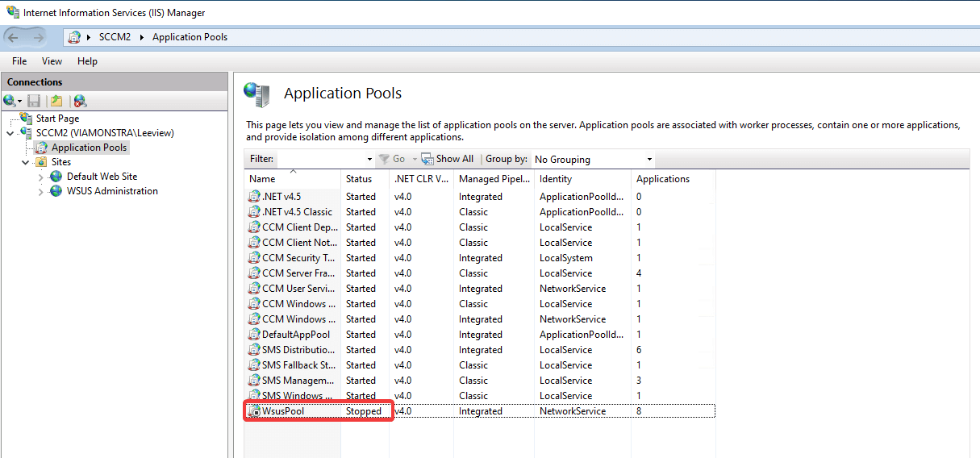Expand the Default Web Site node
This screenshot has height=458, width=980.
41,177
